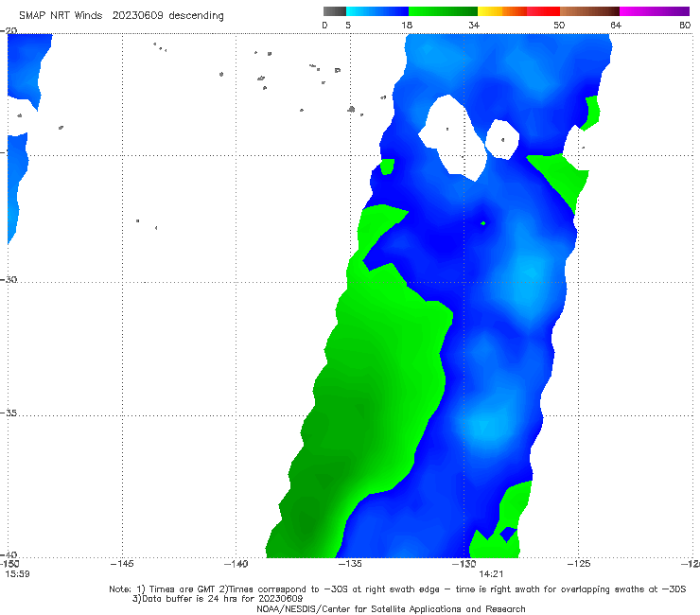Viewport: 700px width, 615px height.
Task: Click the '-35' latitude label
Action: (9, 413)
